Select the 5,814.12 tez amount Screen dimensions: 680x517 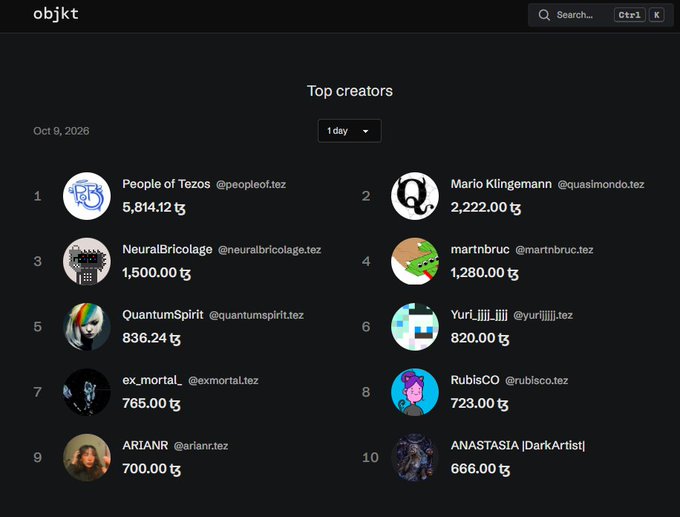154,208
